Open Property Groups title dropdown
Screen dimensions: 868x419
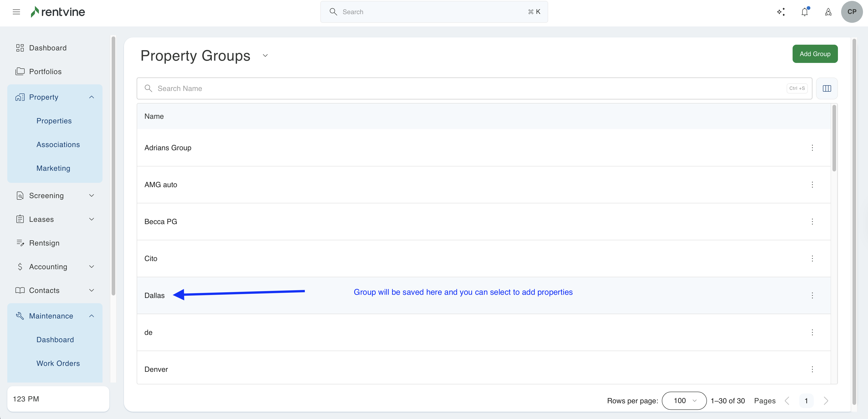point(265,56)
